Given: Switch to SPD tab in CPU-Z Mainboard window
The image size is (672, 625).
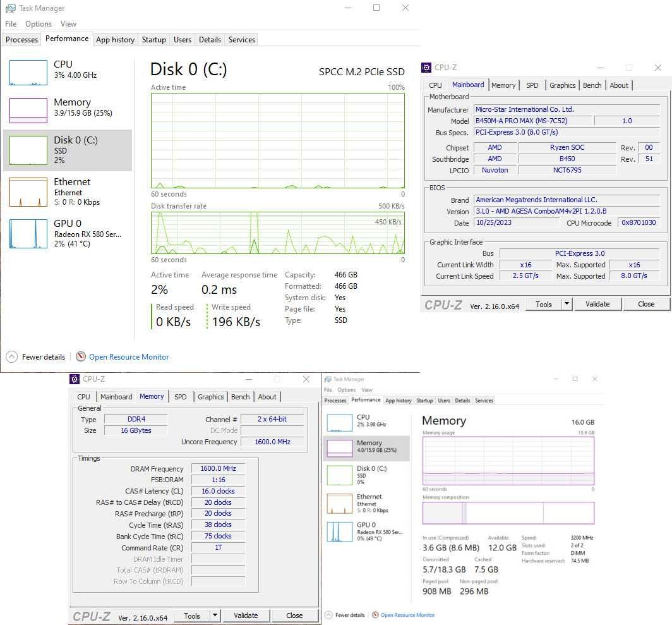Looking at the screenshot, I should (532, 85).
